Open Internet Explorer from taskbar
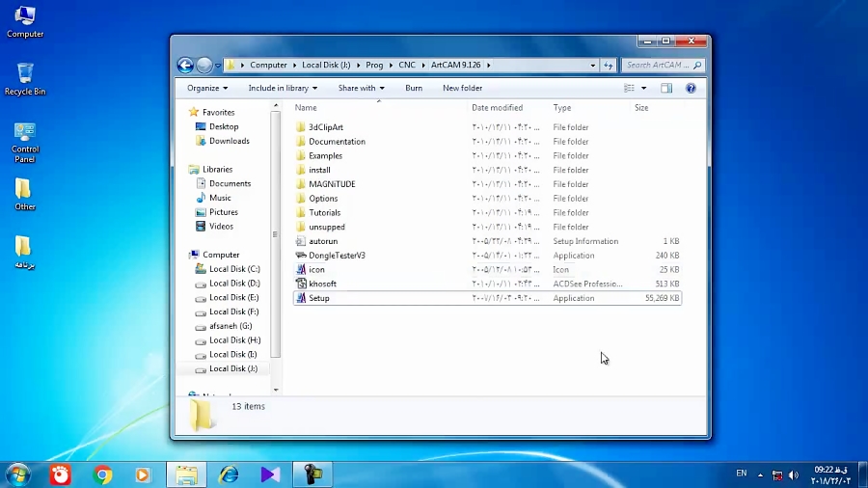 (229, 474)
